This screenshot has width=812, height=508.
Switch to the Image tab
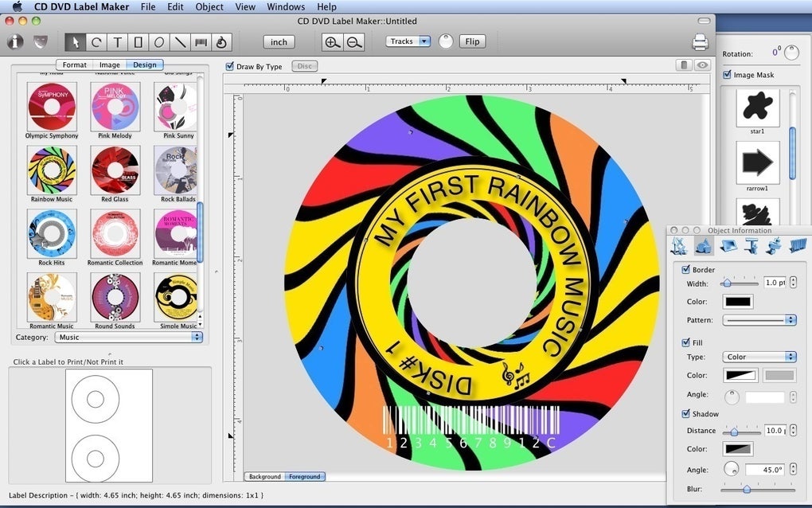110,64
